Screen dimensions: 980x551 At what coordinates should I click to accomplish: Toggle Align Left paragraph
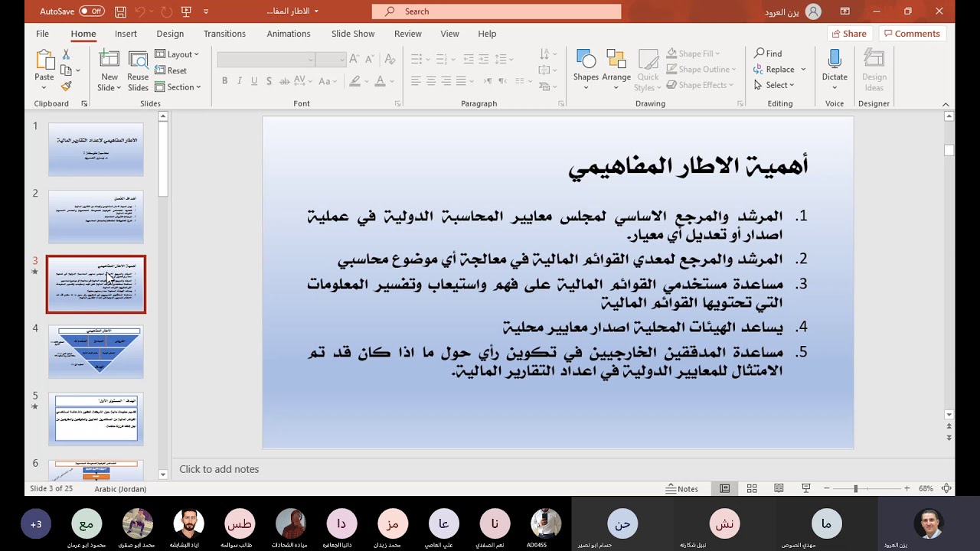click(x=416, y=81)
